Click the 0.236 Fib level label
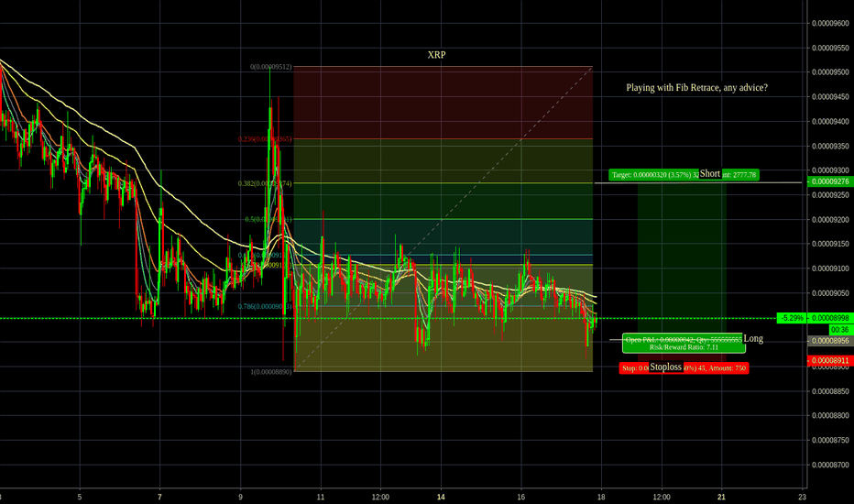The height and width of the screenshot is (504, 854). 265,139
